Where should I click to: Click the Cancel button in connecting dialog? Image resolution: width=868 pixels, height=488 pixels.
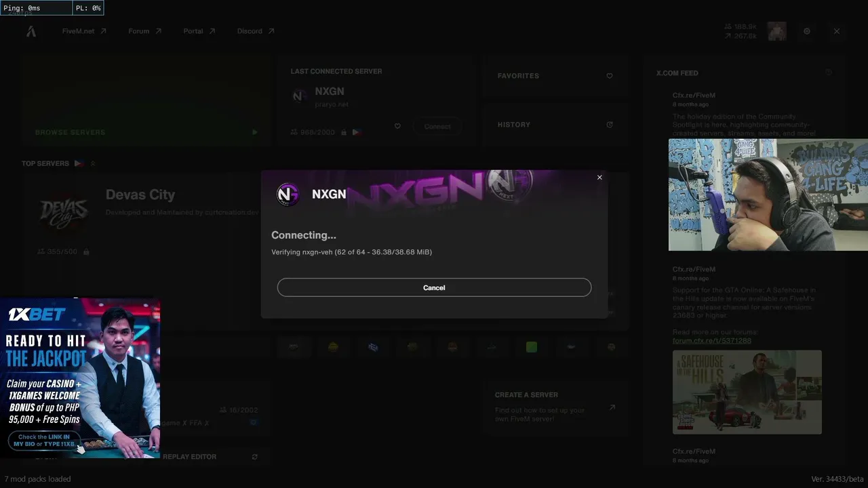[434, 287]
